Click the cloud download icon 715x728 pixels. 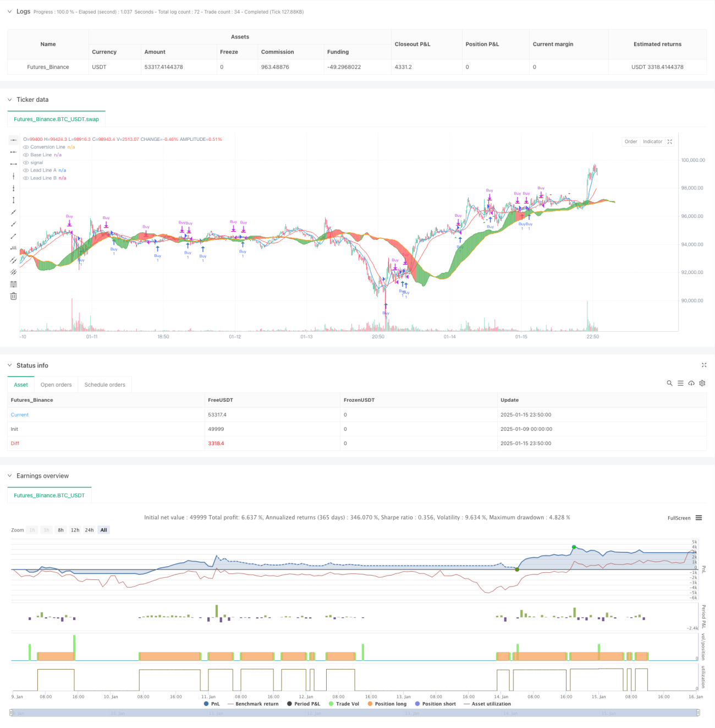[691, 383]
